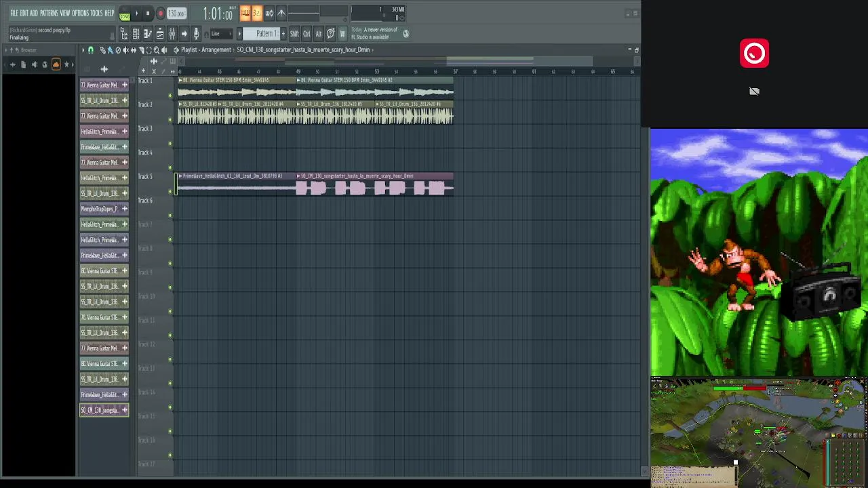
Task: Click the microphone recording toolbar icon
Action: pos(196,33)
